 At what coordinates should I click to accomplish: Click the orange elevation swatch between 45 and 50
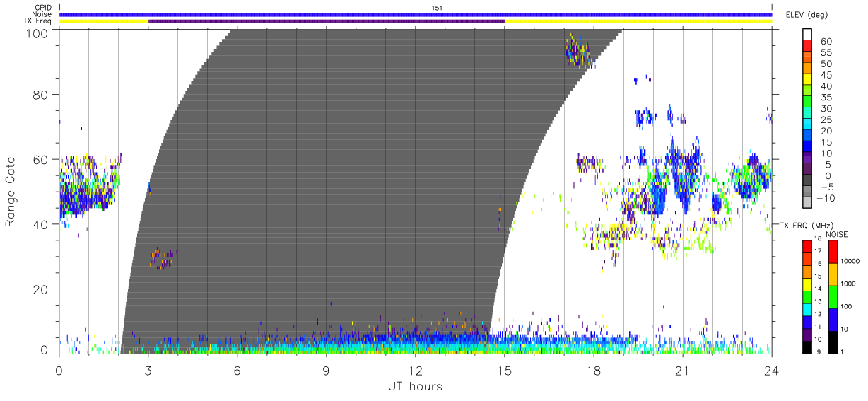tap(808, 69)
